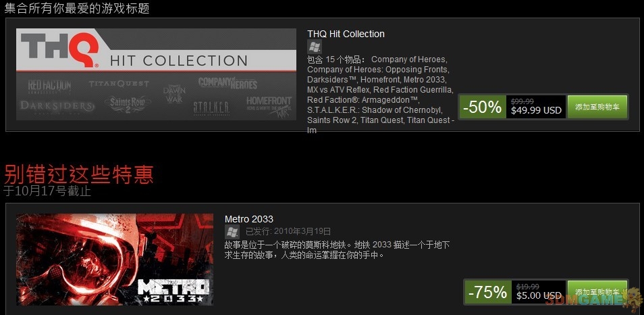Click the Windows icon under THQ Hit Collection

[x=314, y=47]
